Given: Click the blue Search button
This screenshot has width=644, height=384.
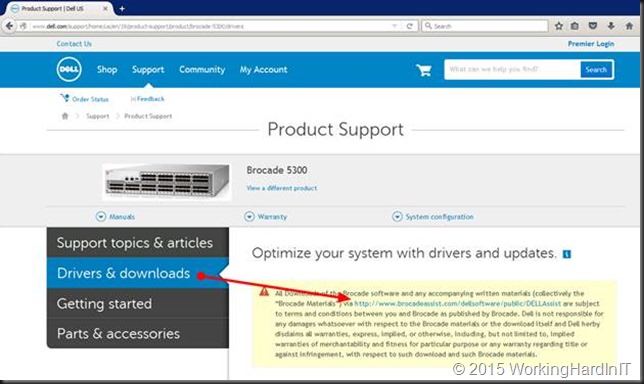Looking at the screenshot, I should [x=596, y=69].
